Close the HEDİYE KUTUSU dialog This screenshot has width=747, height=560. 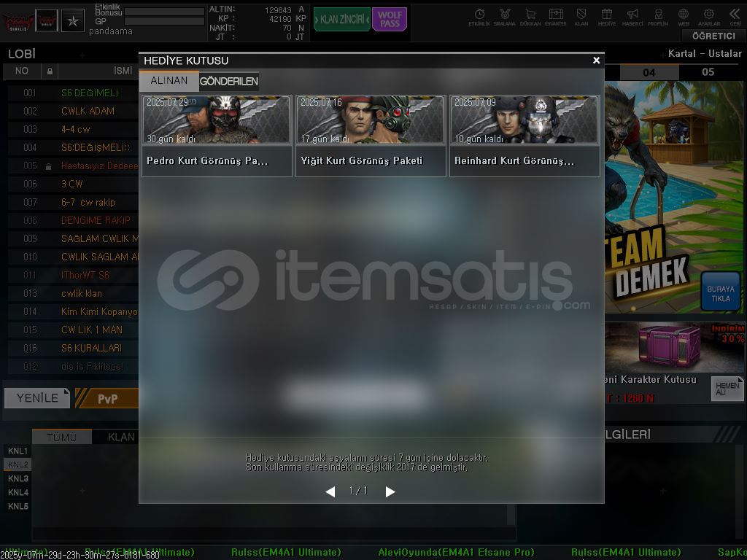pyautogui.click(x=596, y=61)
